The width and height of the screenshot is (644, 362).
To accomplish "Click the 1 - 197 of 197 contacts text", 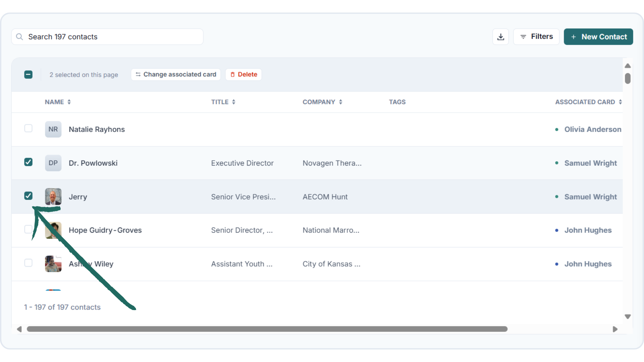I will pos(62,307).
